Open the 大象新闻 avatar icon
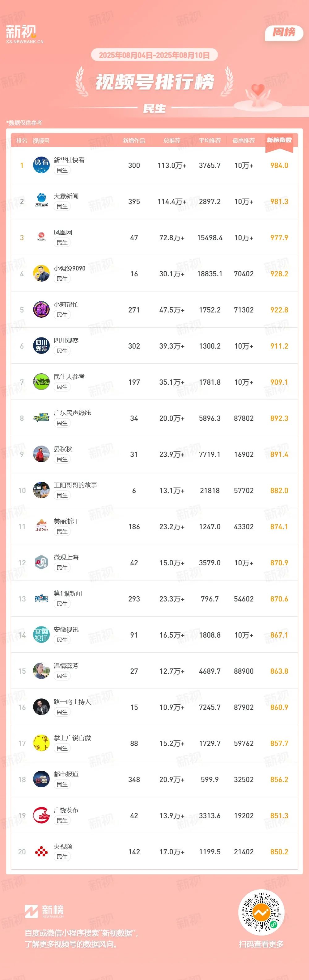The width and height of the screenshot is (309, 980). point(41,201)
